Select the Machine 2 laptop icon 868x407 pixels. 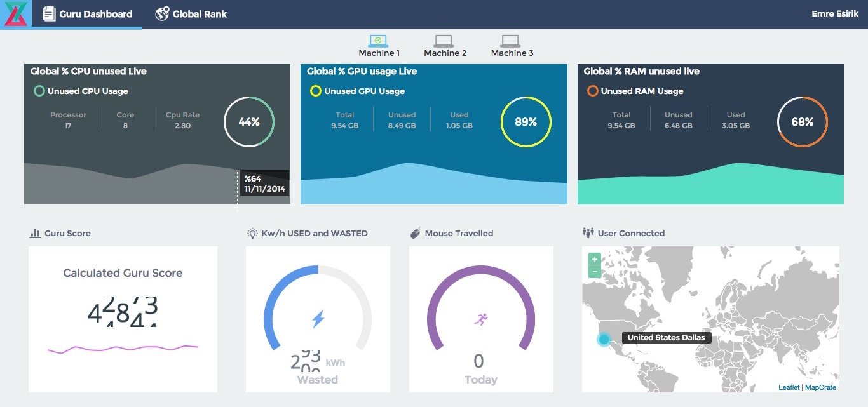point(444,41)
